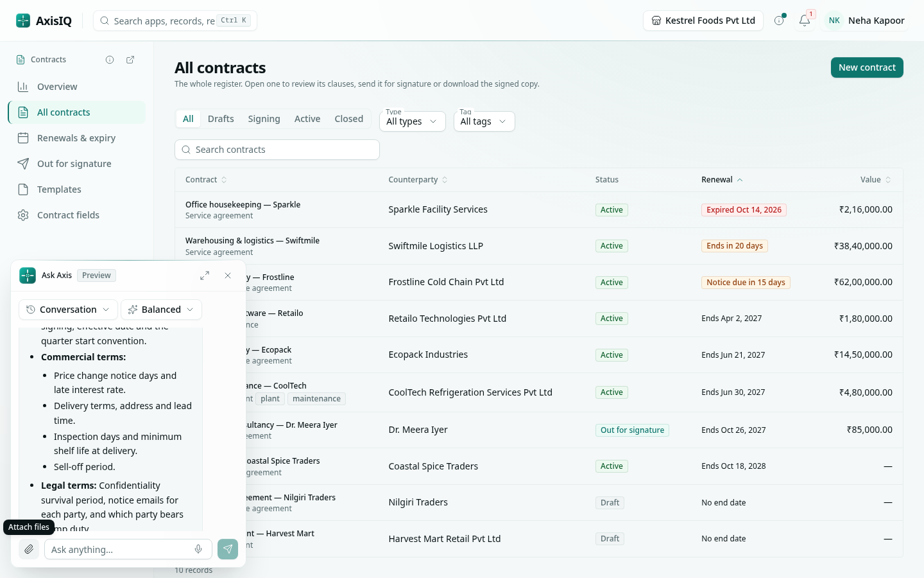Click the Out for signature status badge

coord(632,430)
